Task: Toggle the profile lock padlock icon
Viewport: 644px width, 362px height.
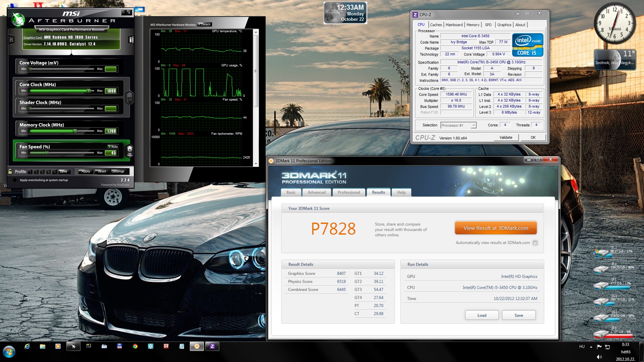Action: tap(10, 171)
